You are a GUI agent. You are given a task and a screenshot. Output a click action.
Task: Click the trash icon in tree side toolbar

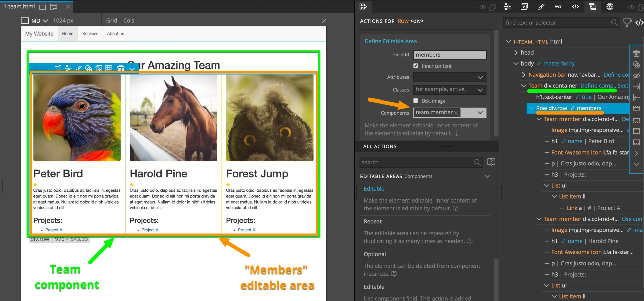point(637,53)
